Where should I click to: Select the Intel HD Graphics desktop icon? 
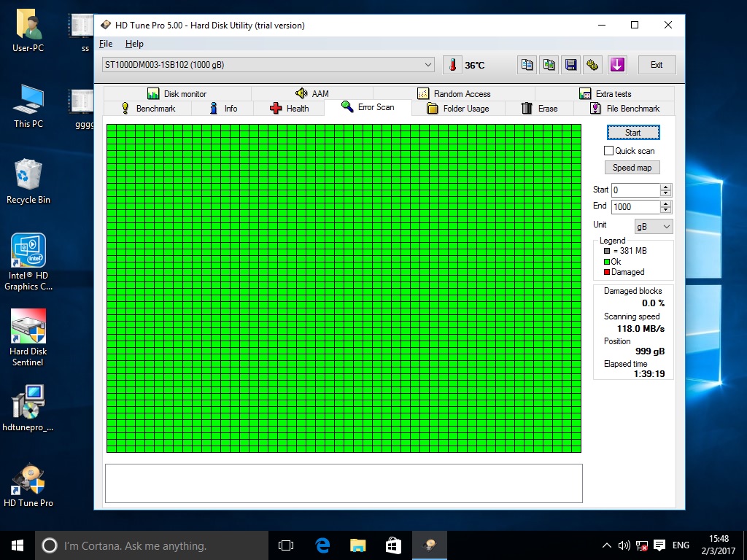pyautogui.click(x=28, y=262)
